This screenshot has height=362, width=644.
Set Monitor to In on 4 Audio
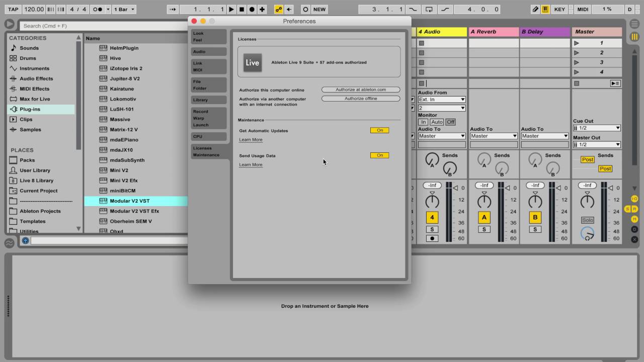coord(423,122)
